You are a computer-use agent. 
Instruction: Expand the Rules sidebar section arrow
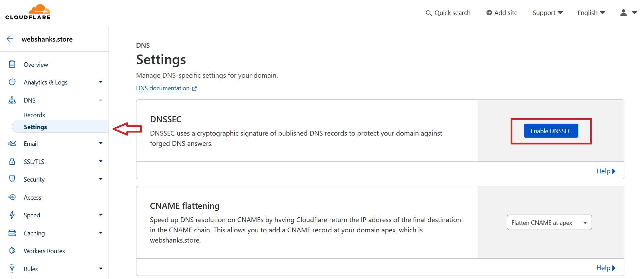click(x=101, y=269)
